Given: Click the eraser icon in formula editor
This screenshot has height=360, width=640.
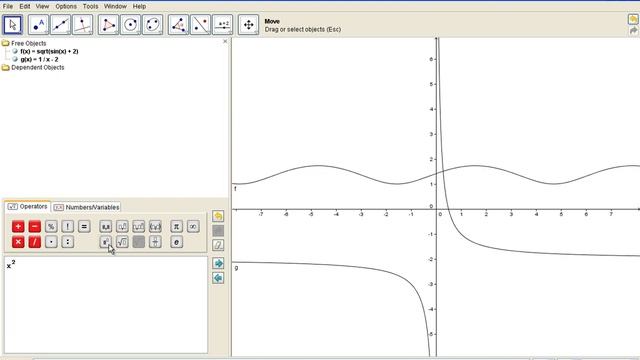Looking at the screenshot, I should tap(218, 245).
